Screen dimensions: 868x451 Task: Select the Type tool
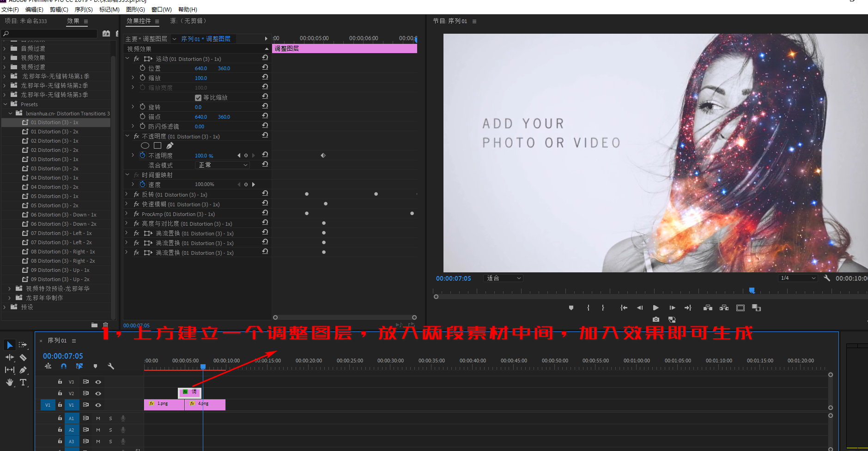pos(23,382)
